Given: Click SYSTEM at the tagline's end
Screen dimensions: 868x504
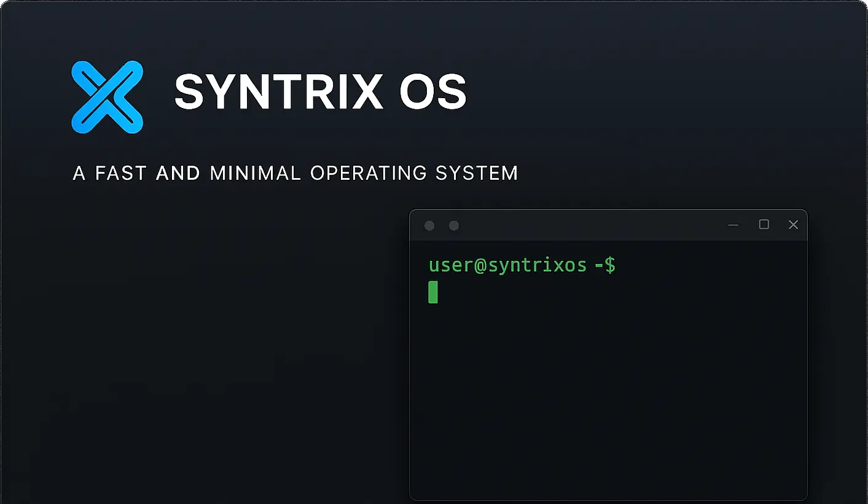Looking at the screenshot, I should (477, 173).
